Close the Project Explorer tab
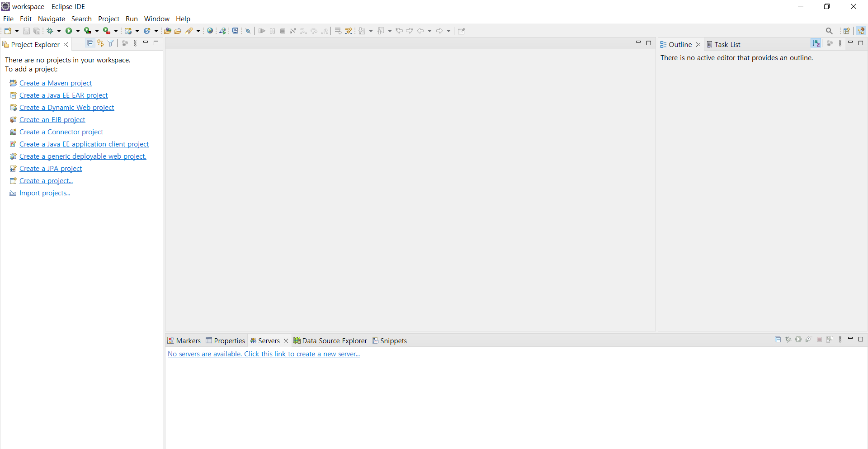 (x=66, y=44)
